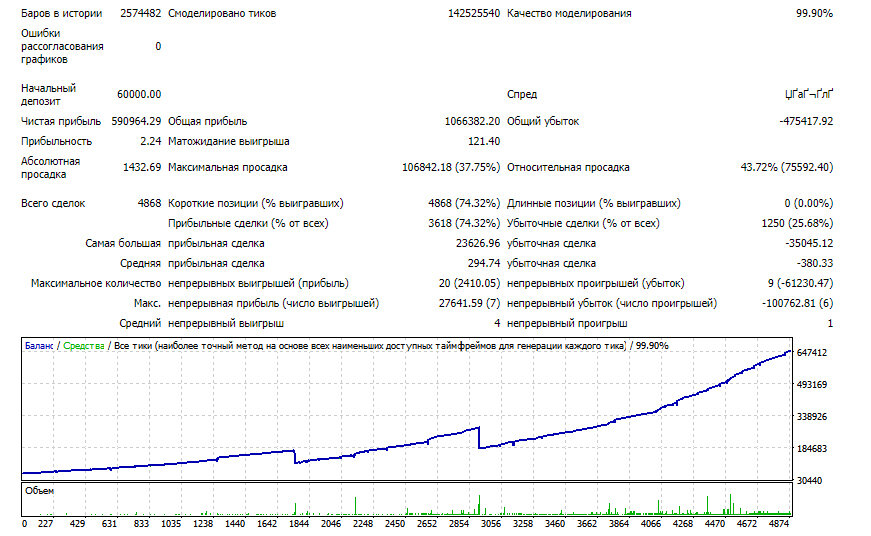This screenshot has width=871, height=536.
Task: Select largest profit trade value 23626.96
Action: pos(478,243)
